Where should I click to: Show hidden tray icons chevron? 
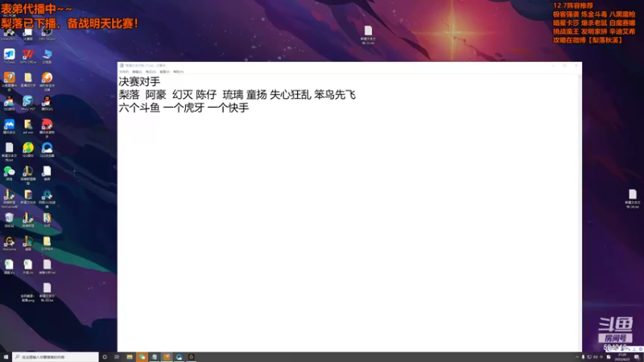[x=577, y=357]
